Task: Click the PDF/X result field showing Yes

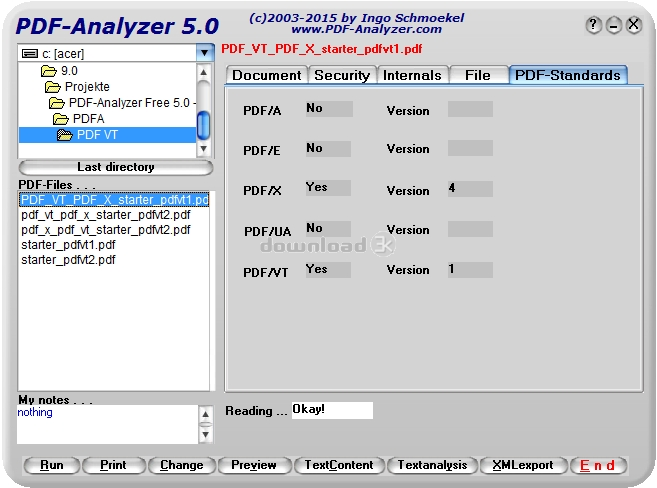Action: coord(328,188)
